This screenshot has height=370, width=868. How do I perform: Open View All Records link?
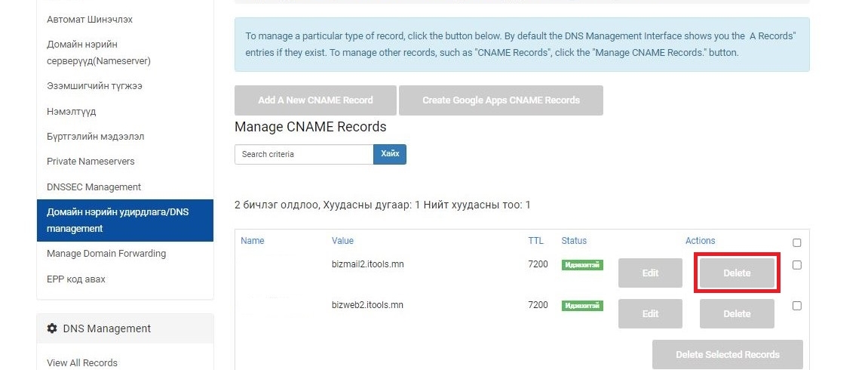click(82, 362)
